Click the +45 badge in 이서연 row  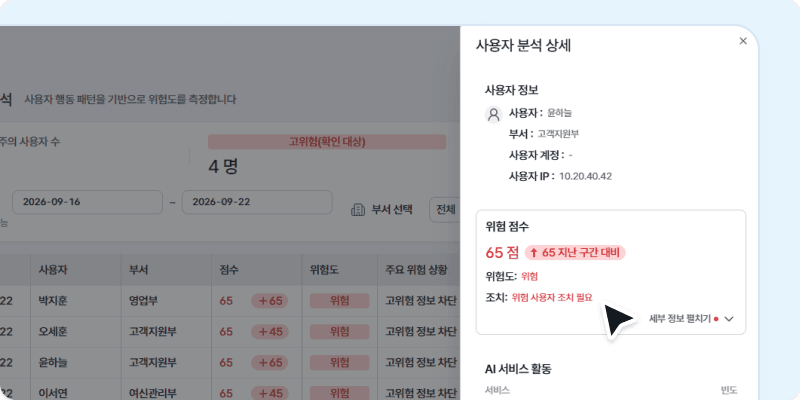(270, 393)
